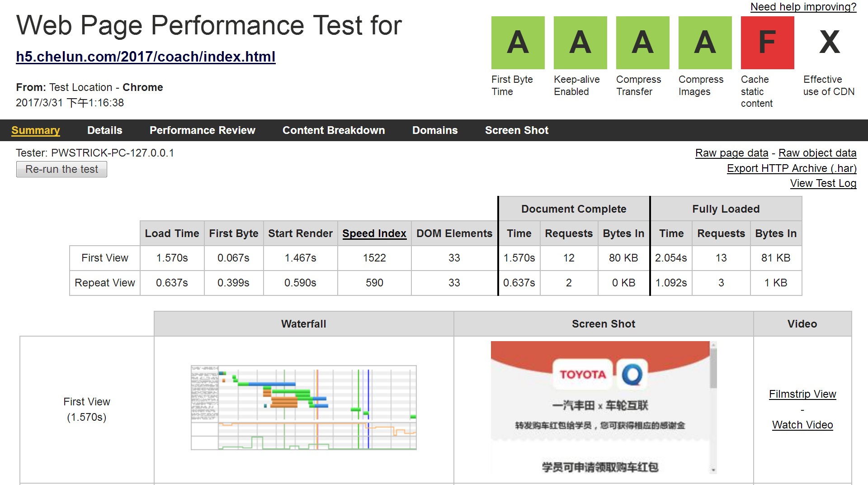Click the screenshot scrollbar down arrow
The height and width of the screenshot is (485, 868).
click(713, 471)
